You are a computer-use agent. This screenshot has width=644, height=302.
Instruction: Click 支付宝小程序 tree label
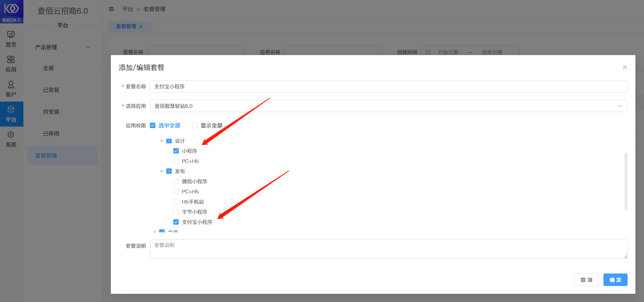coord(197,222)
